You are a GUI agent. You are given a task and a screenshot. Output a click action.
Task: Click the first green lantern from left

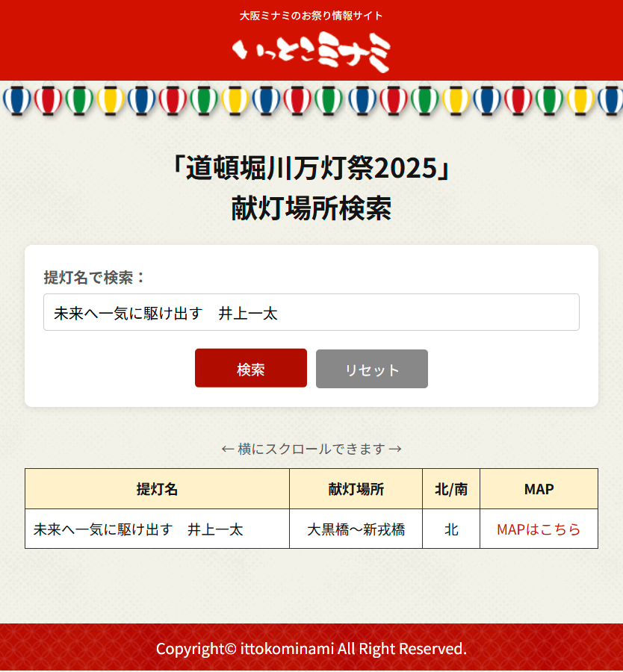(x=79, y=100)
